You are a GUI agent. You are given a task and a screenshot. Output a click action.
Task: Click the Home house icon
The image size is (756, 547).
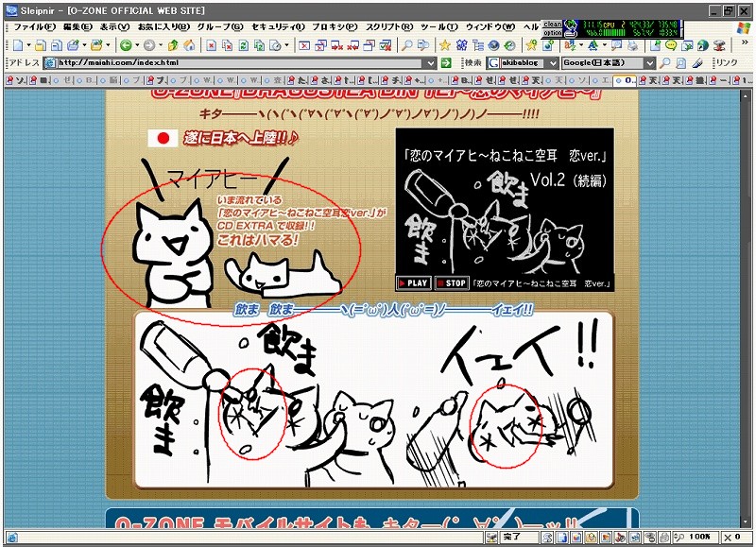(190, 45)
